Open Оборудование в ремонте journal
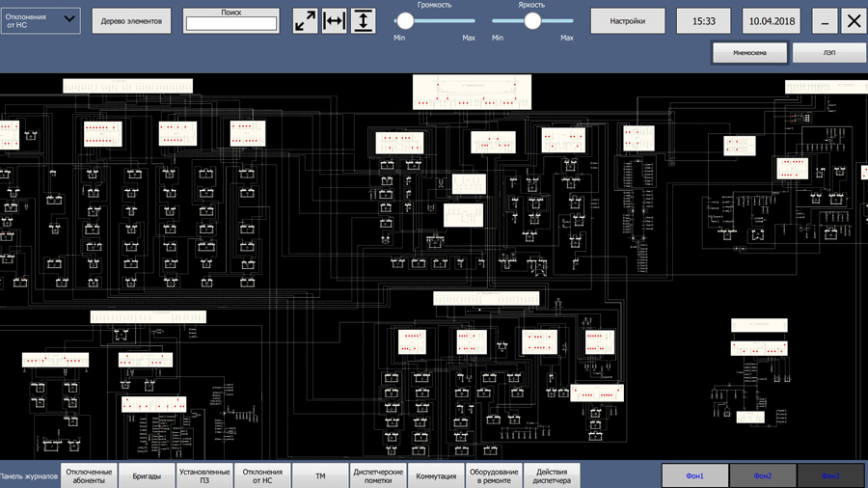Screen dimensions: 868x488 pyautogui.click(x=494, y=475)
